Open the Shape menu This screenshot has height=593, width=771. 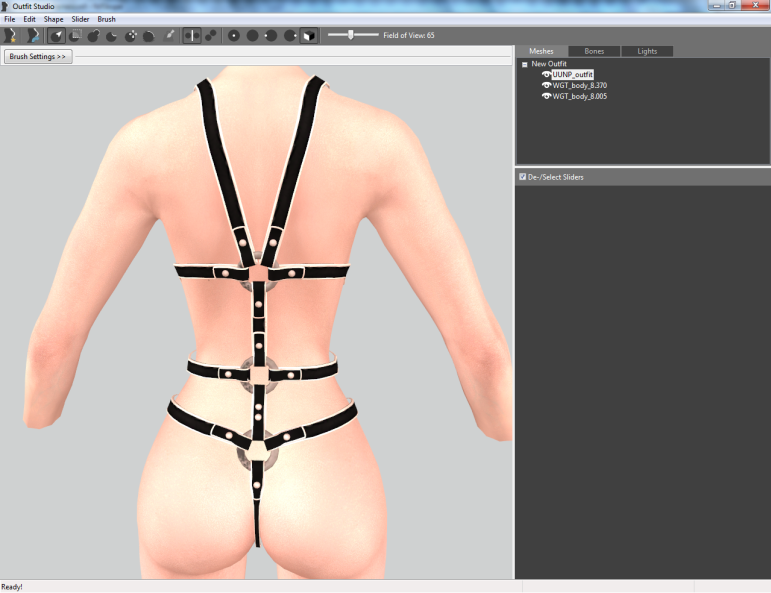[x=53, y=19]
